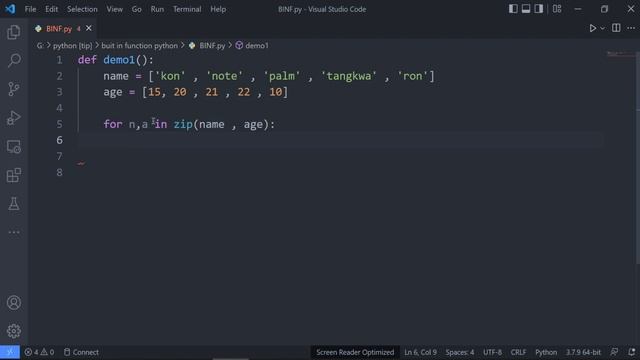Select language mode Python in status bar

point(546,352)
